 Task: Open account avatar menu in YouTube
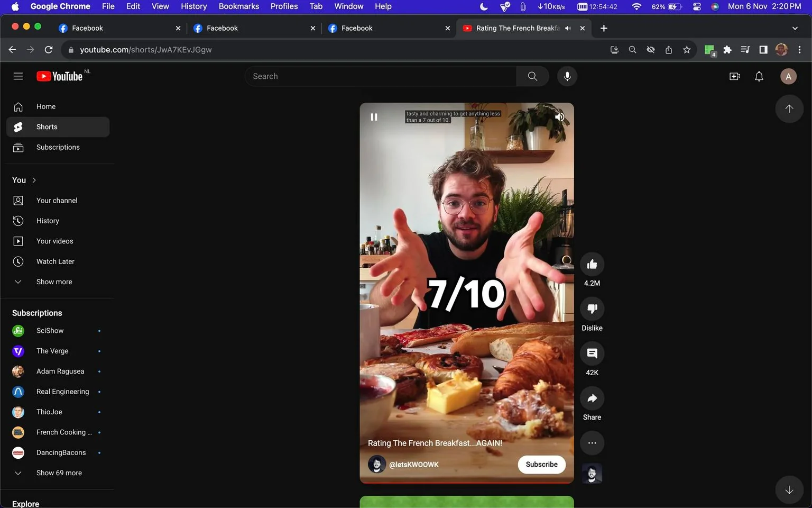788,76
